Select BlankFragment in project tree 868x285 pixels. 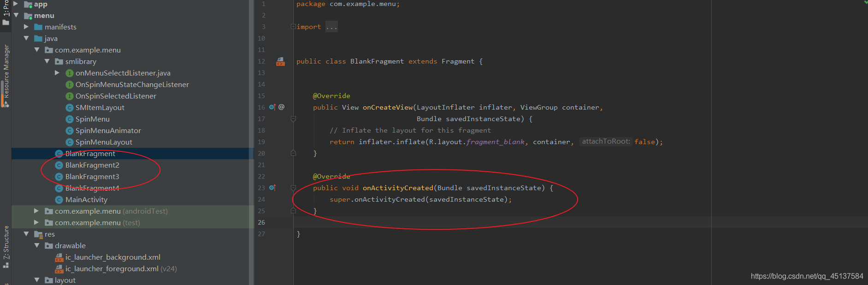tap(90, 153)
